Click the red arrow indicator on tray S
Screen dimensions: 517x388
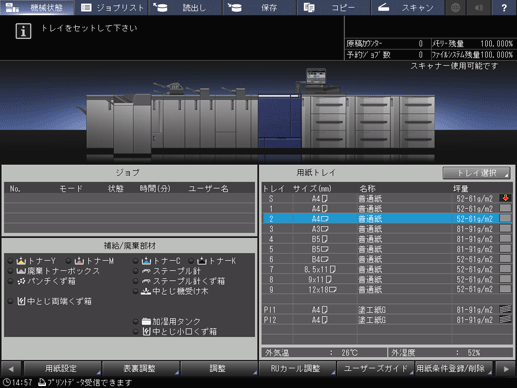pyautogui.click(x=505, y=198)
